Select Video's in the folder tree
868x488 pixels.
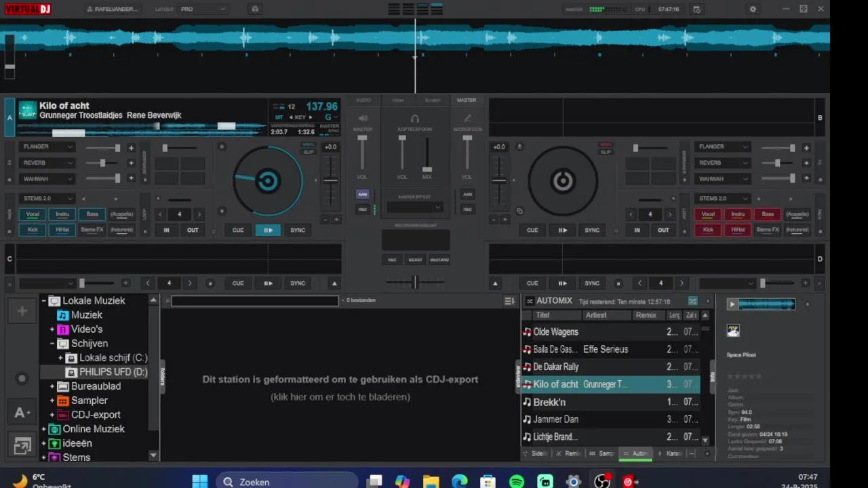[x=87, y=329]
